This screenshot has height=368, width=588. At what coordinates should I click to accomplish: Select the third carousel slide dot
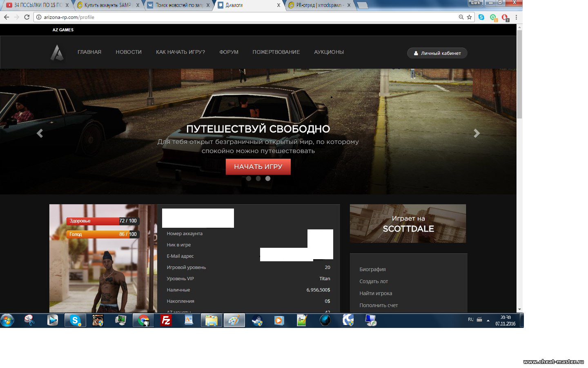[268, 178]
